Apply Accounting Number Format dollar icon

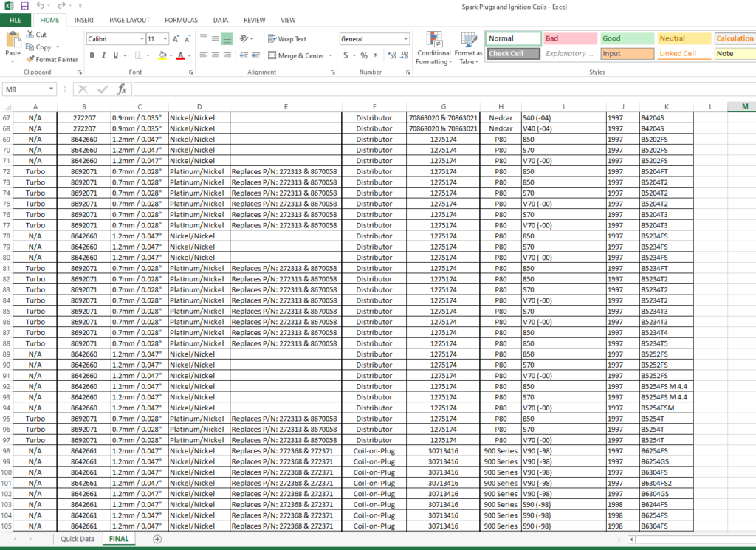pos(346,55)
